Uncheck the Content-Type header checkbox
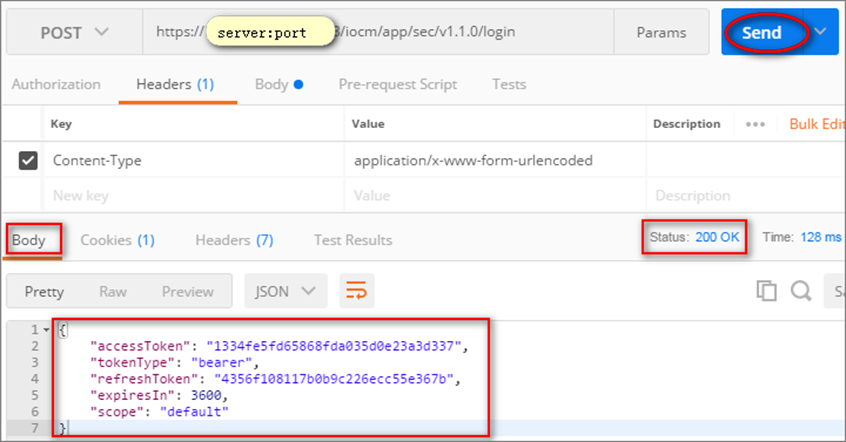The height and width of the screenshot is (442, 846). (x=28, y=160)
